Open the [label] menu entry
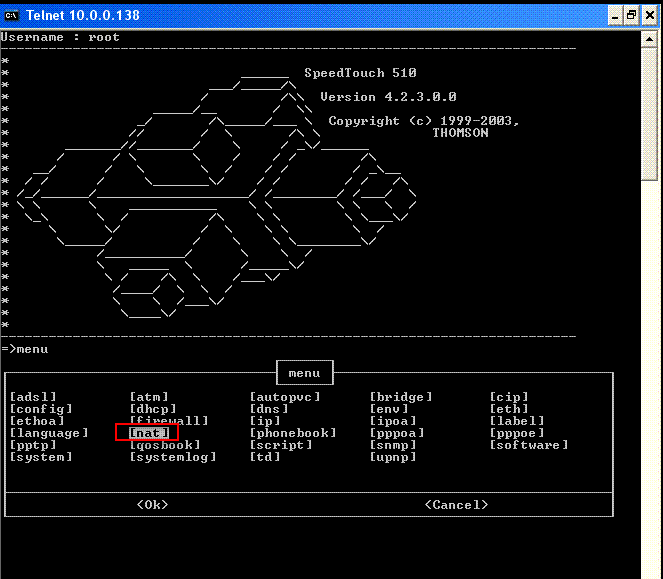 coord(517,421)
